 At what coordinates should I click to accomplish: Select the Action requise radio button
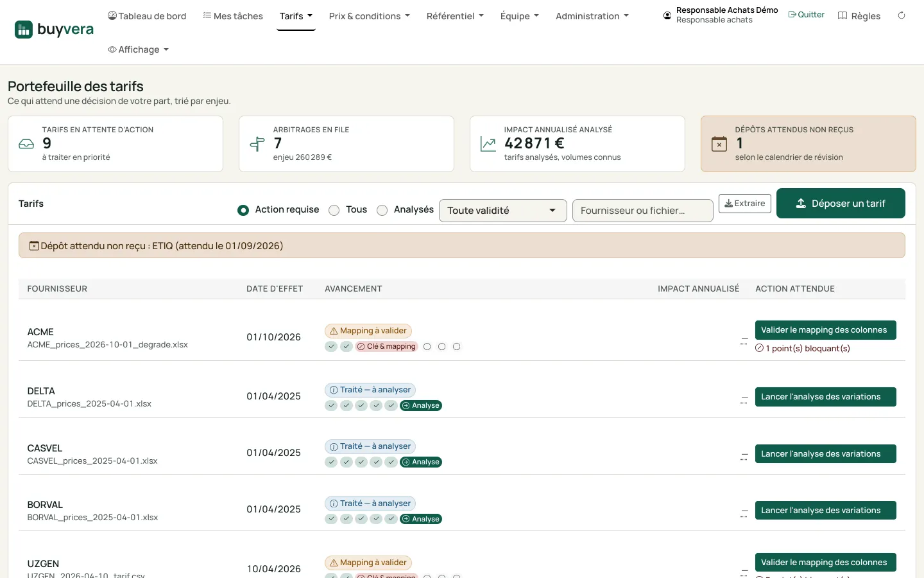(x=243, y=210)
